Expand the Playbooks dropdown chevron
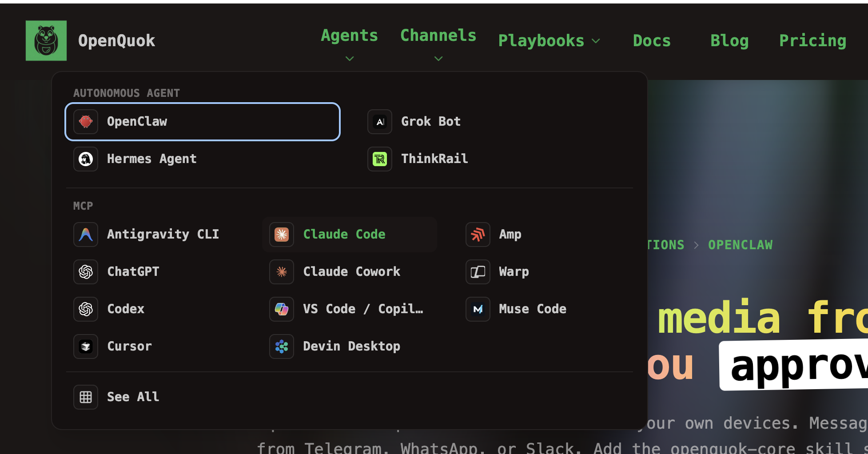The width and height of the screenshot is (868, 454). point(596,41)
